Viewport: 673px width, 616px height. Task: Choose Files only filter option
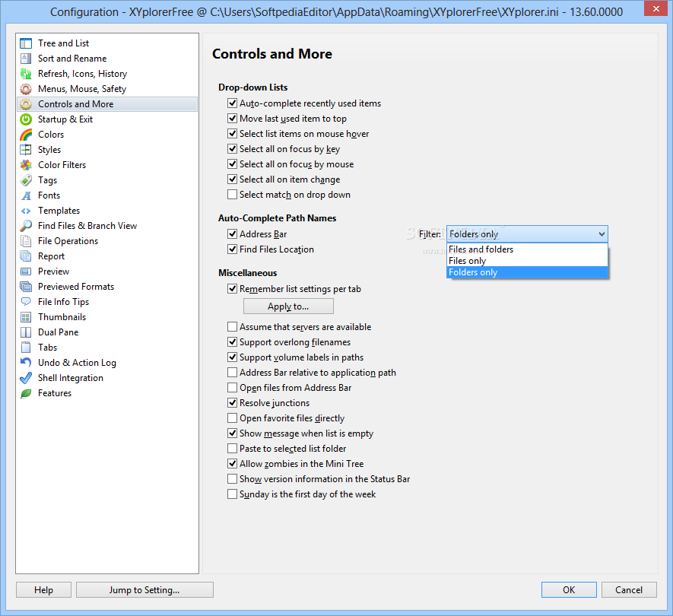pyautogui.click(x=527, y=261)
